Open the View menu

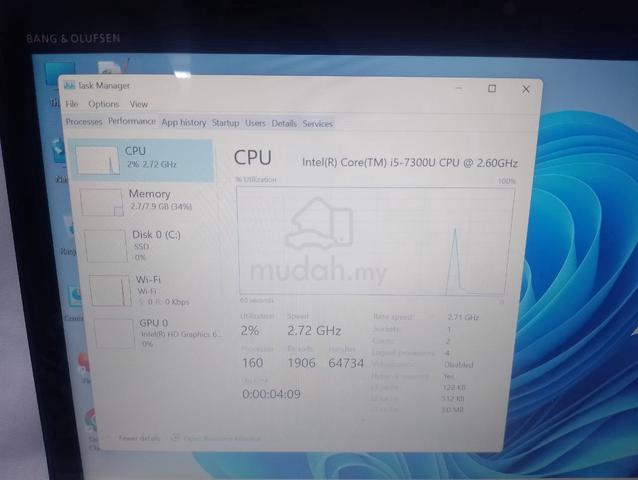click(x=139, y=104)
